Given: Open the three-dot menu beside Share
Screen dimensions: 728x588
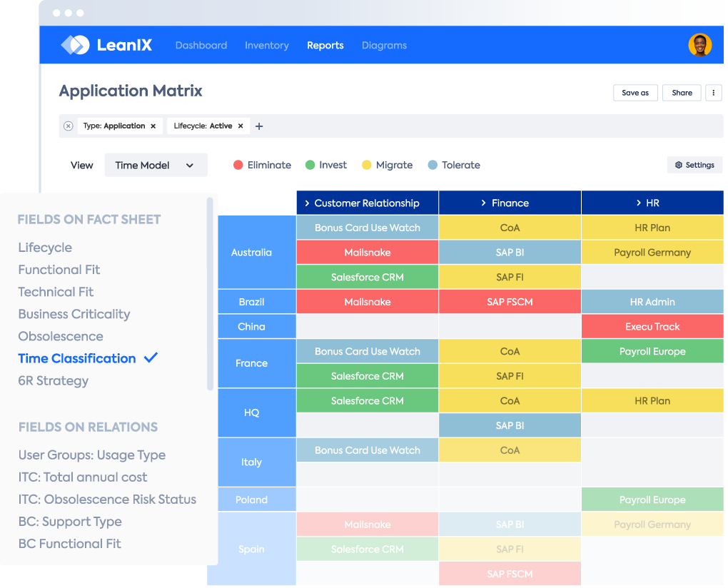Looking at the screenshot, I should (713, 93).
